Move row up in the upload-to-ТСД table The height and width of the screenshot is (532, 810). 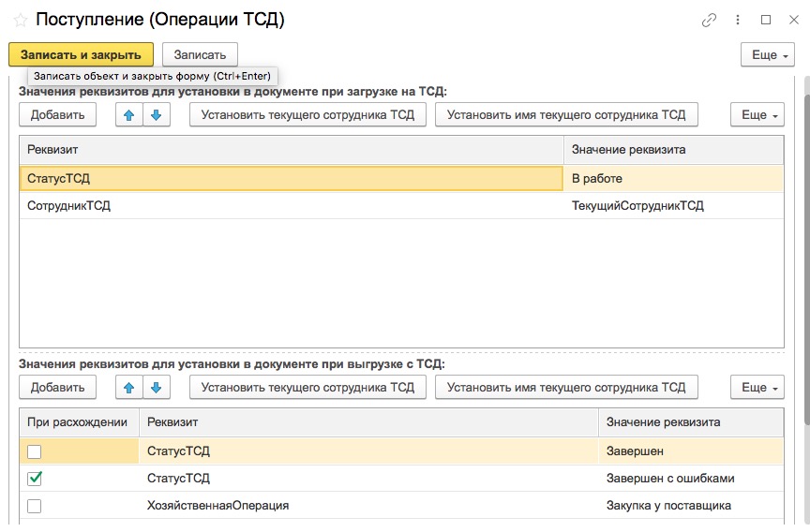click(129, 114)
